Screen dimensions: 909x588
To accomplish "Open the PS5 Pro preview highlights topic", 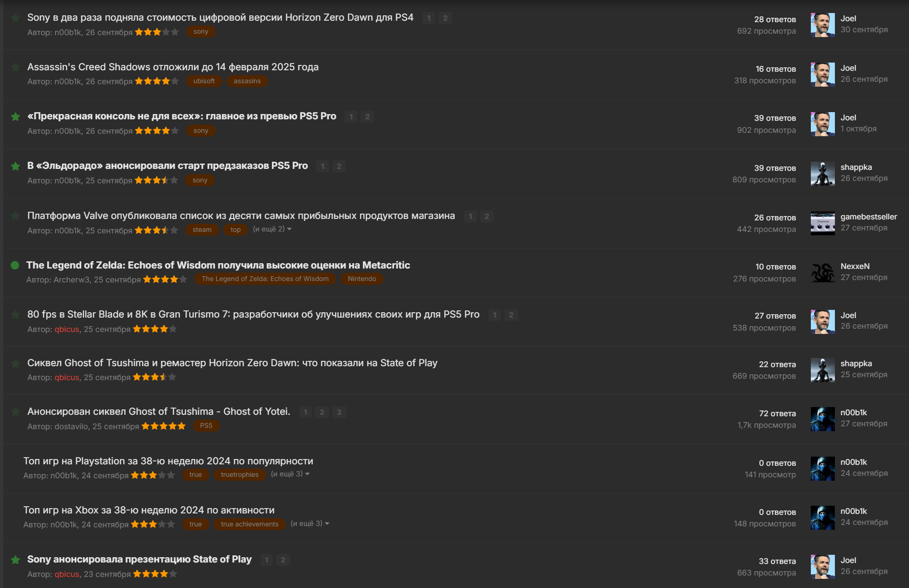I will click(x=182, y=116).
